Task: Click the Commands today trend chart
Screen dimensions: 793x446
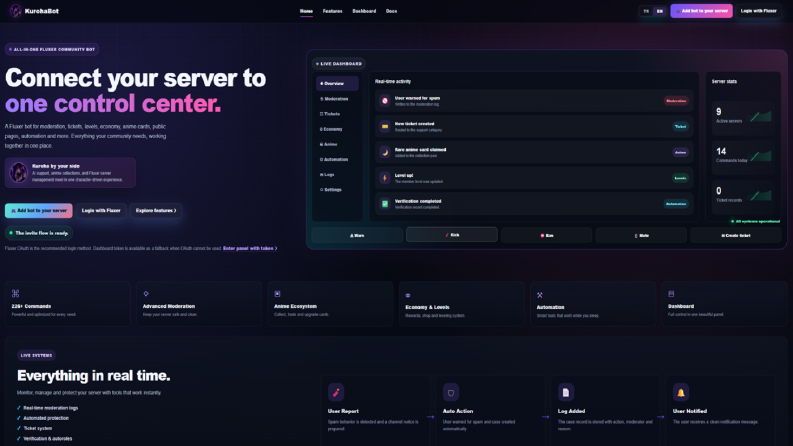Action: (761, 156)
